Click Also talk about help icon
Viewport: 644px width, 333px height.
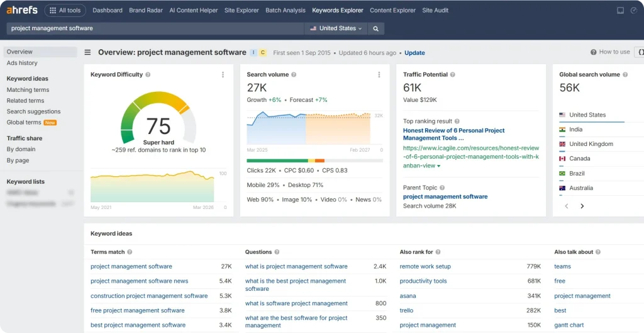click(x=598, y=252)
